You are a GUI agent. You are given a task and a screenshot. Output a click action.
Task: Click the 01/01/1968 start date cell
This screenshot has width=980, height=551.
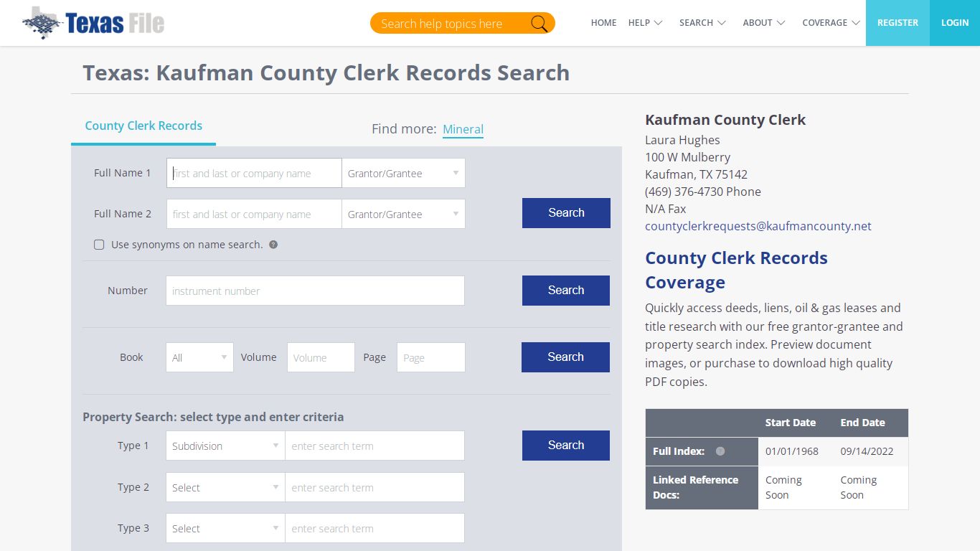(x=796, y=452)
